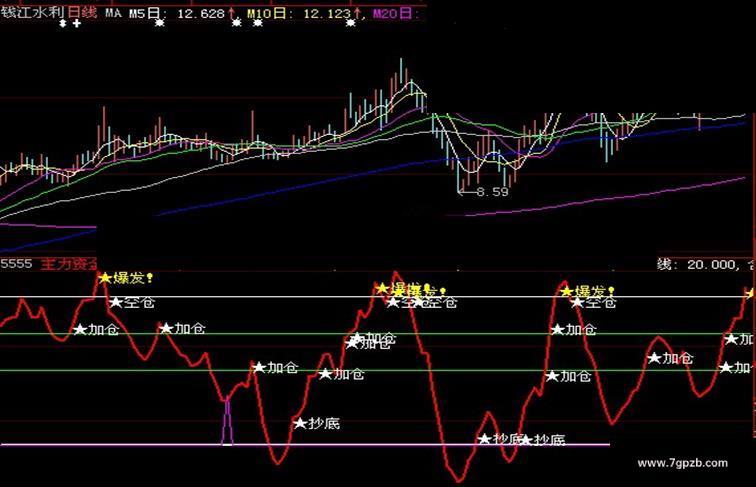Click the star marker below 12.123 arrow
Screen dimensions: 756x487
tap(351, 23)
